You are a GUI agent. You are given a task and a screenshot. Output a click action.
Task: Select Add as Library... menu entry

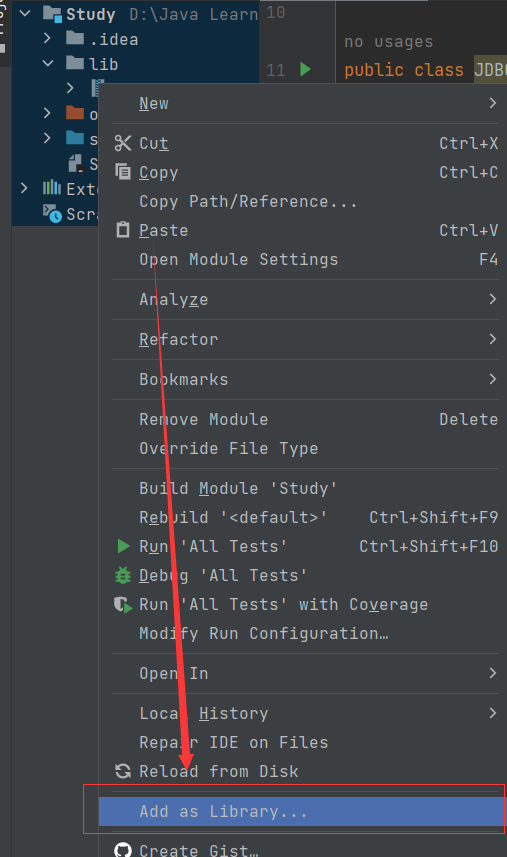pos(302,811)
